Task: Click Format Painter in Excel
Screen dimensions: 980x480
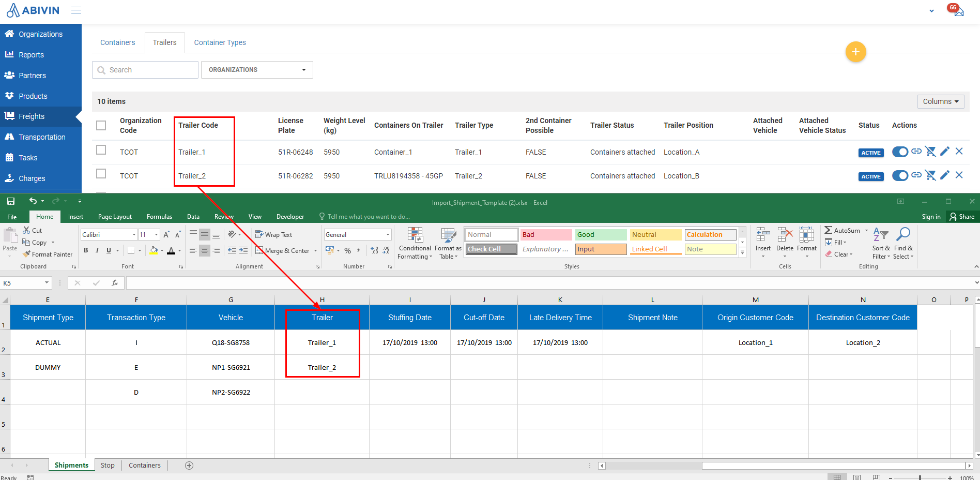Action: [48, 254]
